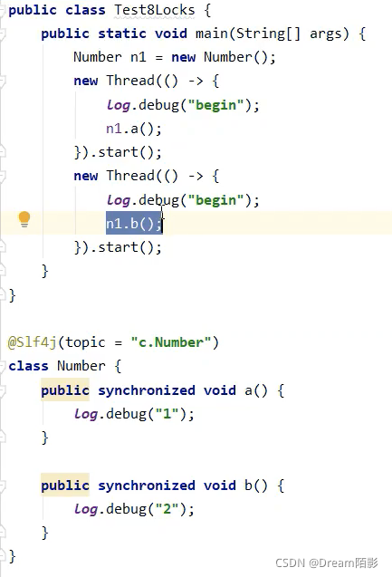Click the b() method name in declaration

(256, 486)
